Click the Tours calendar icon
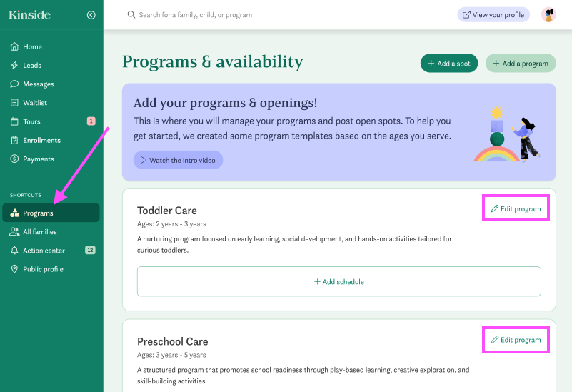Image resolution: width=572 pixels, height=392 pixels. [x=14, y=121]
